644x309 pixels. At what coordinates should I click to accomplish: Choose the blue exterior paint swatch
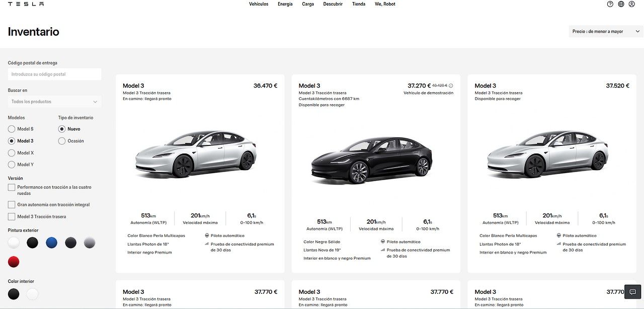51,243
